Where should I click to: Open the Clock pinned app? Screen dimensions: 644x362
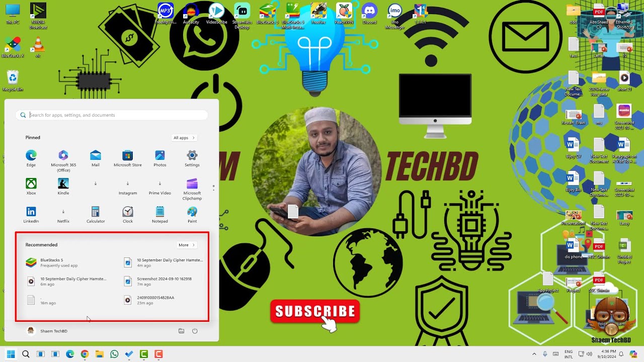pyautogui.click(x=128, y=215)
